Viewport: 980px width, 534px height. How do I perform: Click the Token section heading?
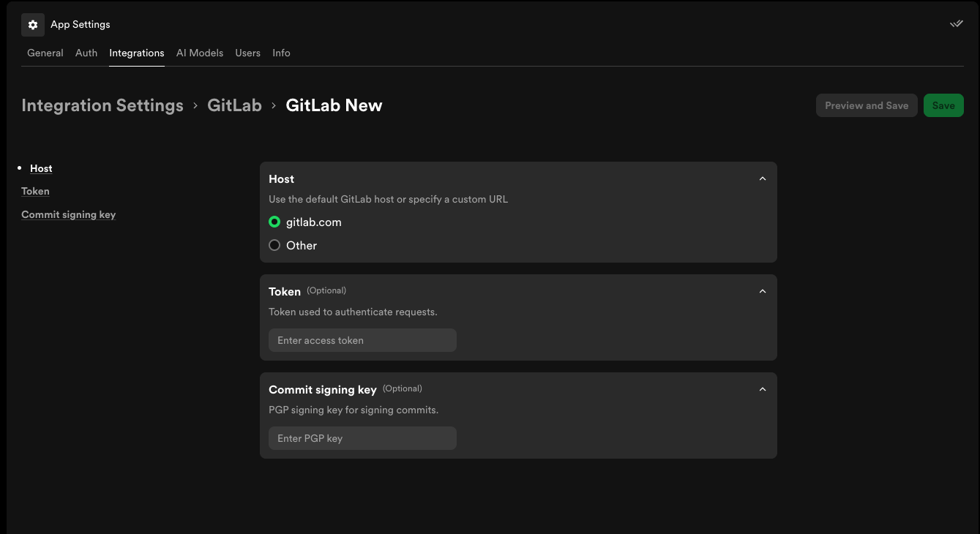(x=285, y=291)
